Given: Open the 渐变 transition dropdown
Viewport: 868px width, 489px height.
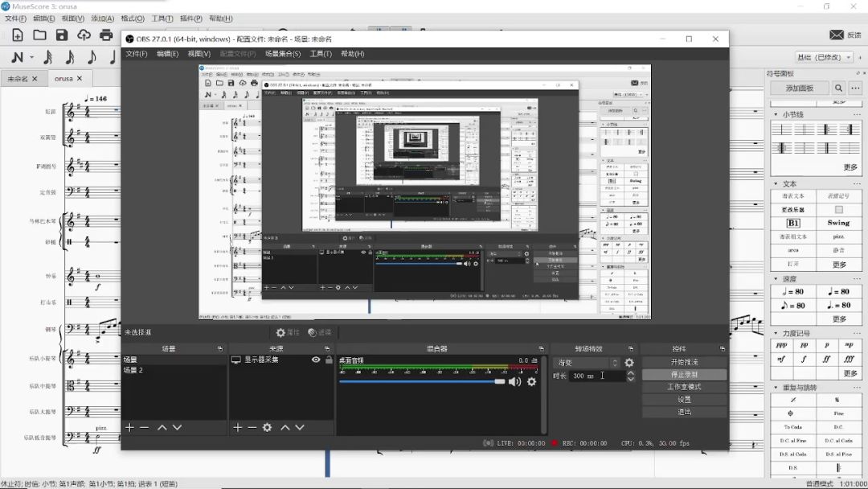Looking at the screenshot, I should 587,363.
